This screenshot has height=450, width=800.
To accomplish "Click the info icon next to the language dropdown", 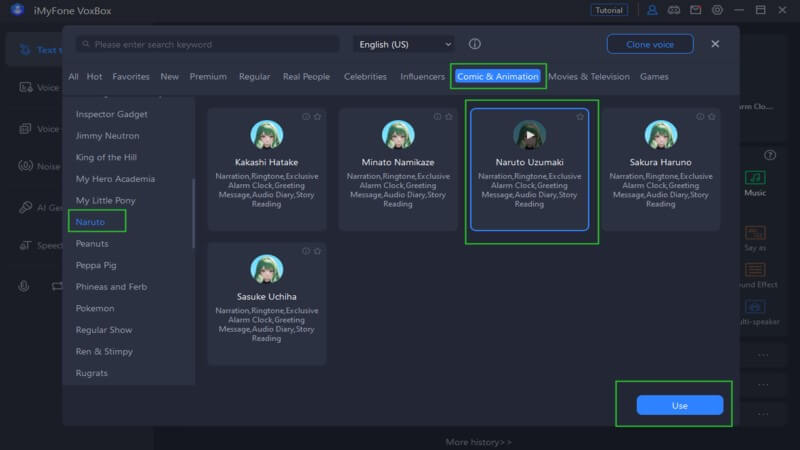I will click(474, 44).
